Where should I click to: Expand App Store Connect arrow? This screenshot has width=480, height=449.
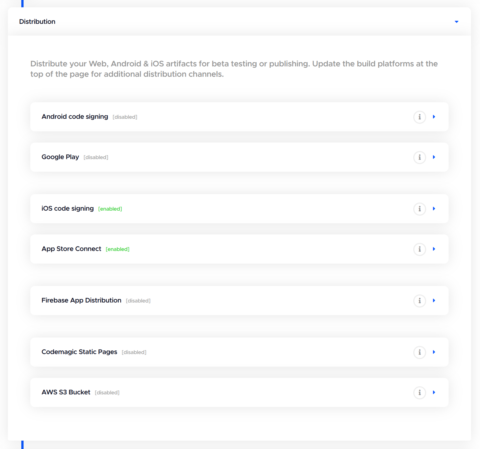pyautogui.click(x=434, y=249)
